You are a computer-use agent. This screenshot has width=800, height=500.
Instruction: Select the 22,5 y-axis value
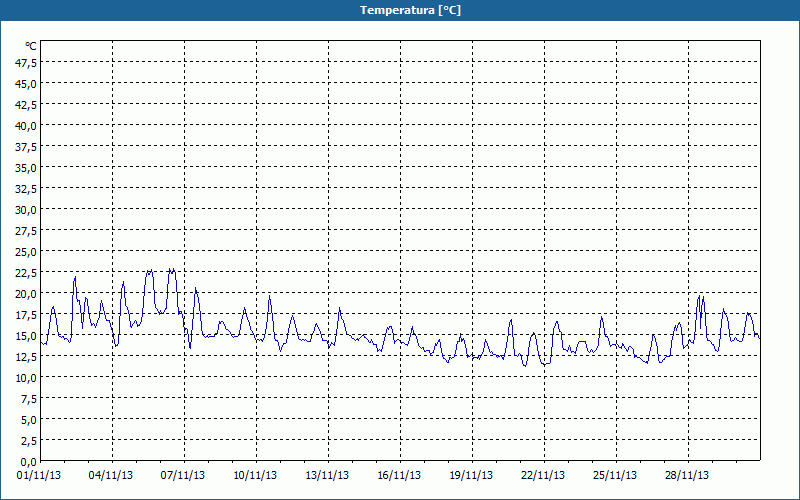[27, 273]
